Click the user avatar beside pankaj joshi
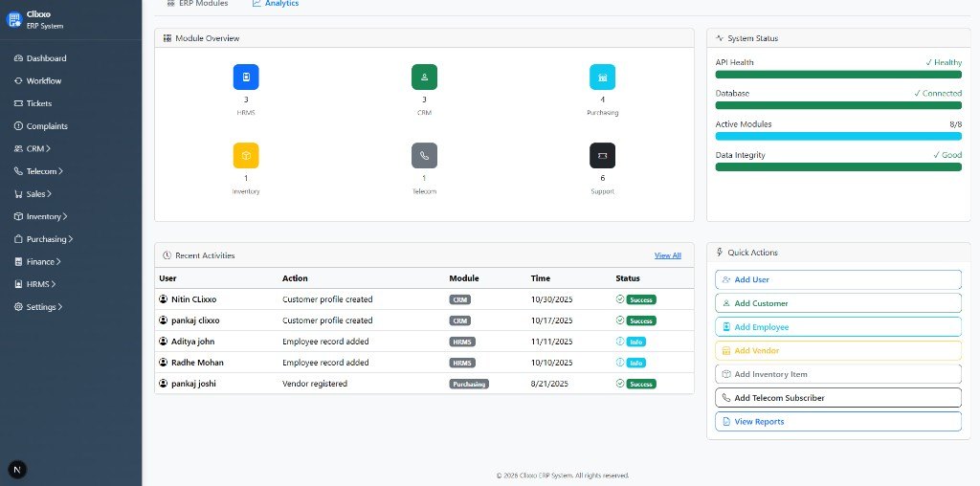This screenshot has width=980, height=486. click(x=164, y=384)
